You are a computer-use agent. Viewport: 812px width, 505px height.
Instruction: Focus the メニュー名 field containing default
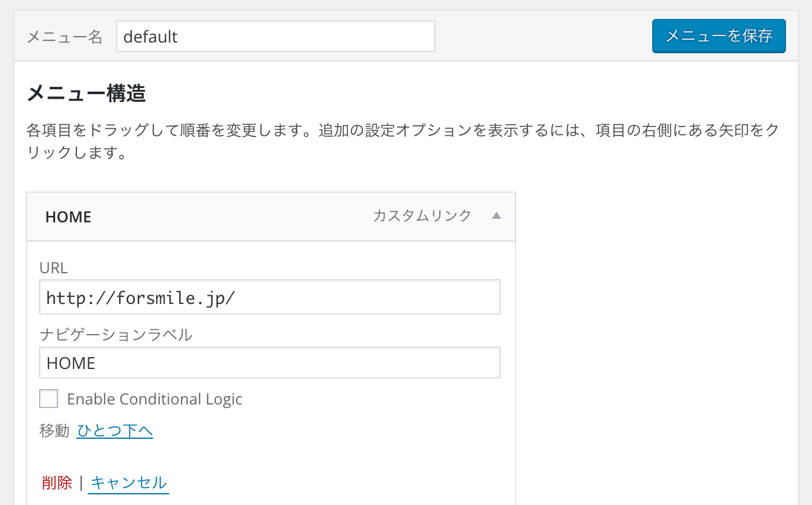click(x=276, y=36)
